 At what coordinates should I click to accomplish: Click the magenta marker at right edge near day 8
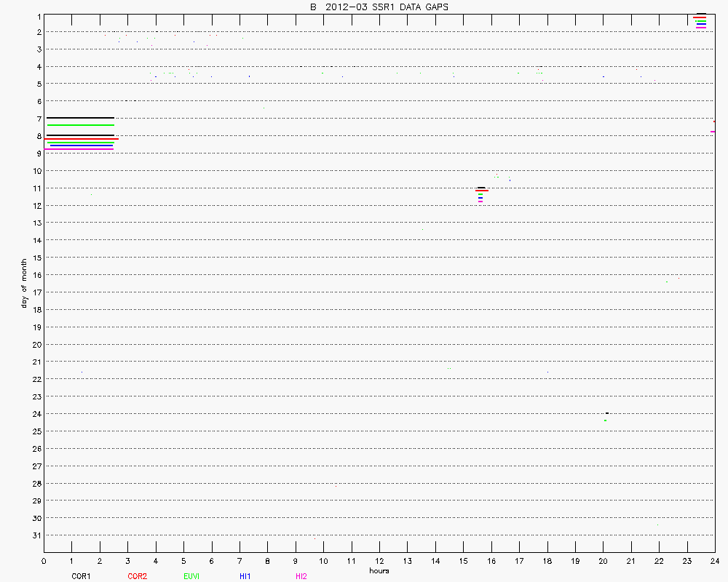[713, 132]
